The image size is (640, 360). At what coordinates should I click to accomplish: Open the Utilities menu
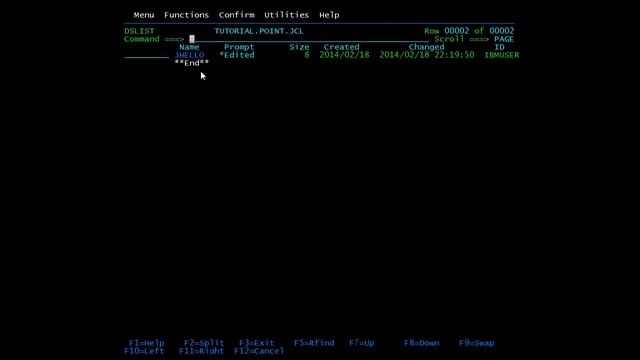coord(287,15)
